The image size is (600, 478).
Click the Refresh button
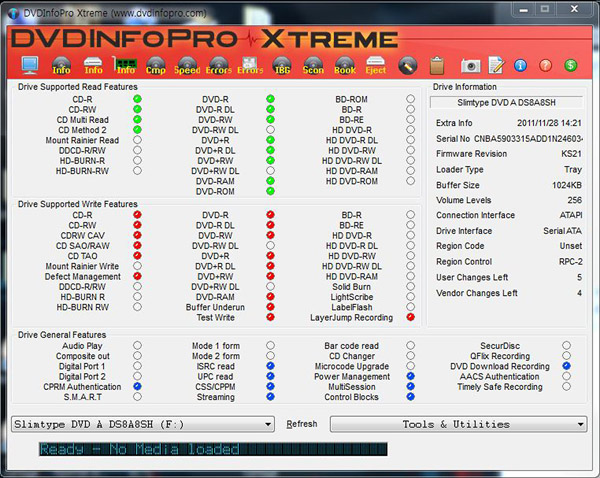tap(302, 424)
